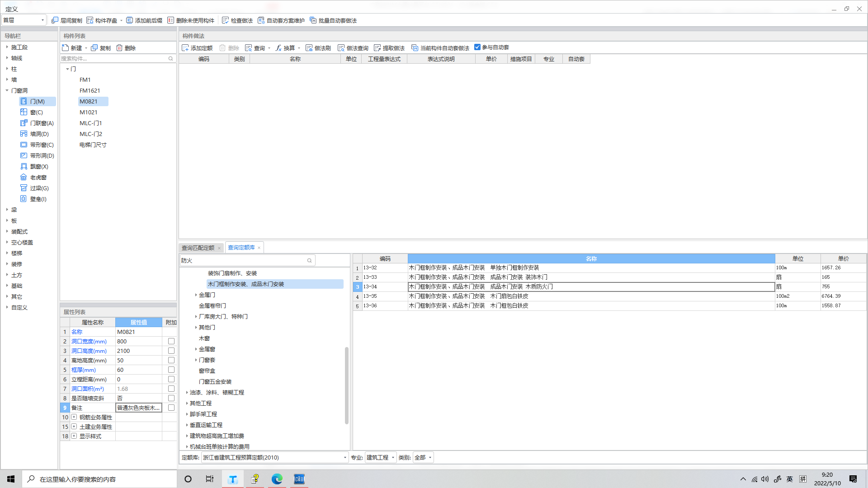The width and height of the screenshot is (868, 488).
Task: Expand 钢筋业务属性 row
Action: click(x=74, y=417)
